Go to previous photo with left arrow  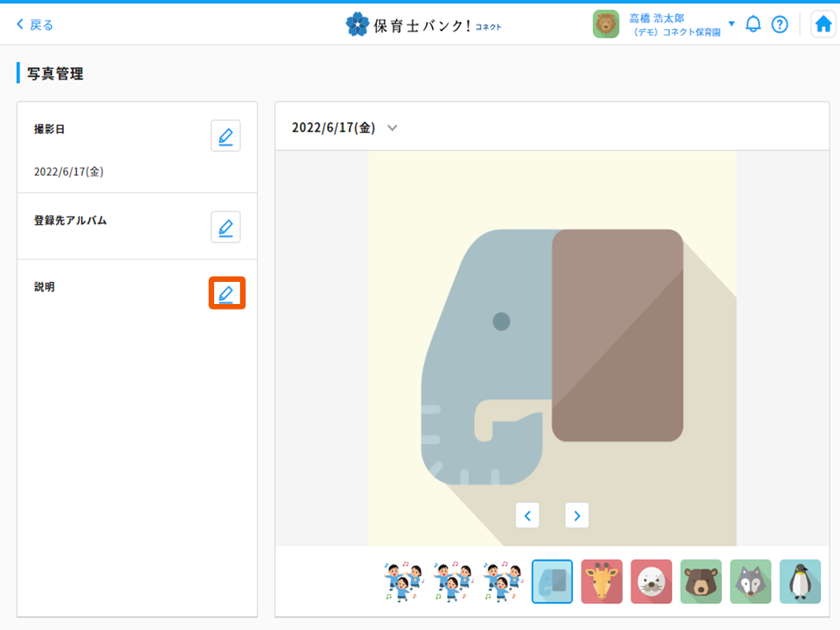coord(527,515)
